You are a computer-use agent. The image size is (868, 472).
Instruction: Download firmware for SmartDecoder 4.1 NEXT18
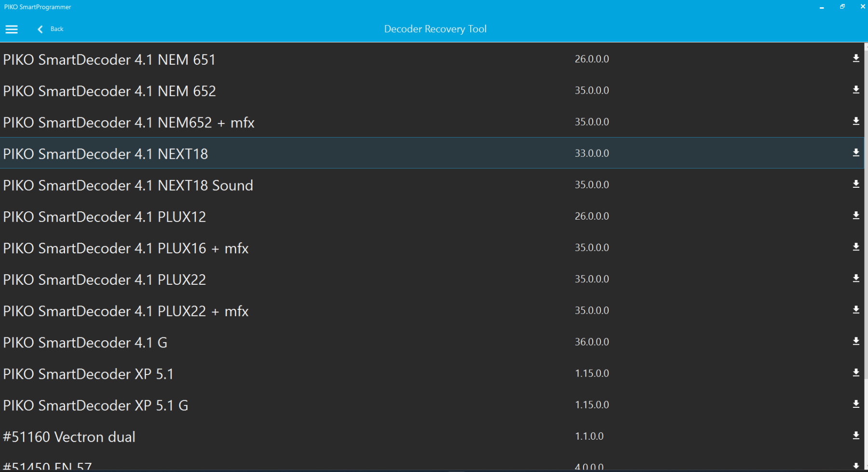click(856, 153)
